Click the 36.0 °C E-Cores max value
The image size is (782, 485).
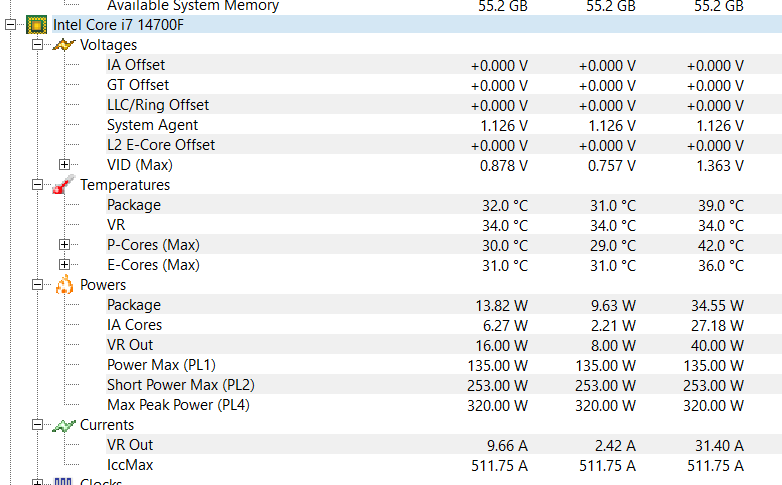[x=721, y=265]
